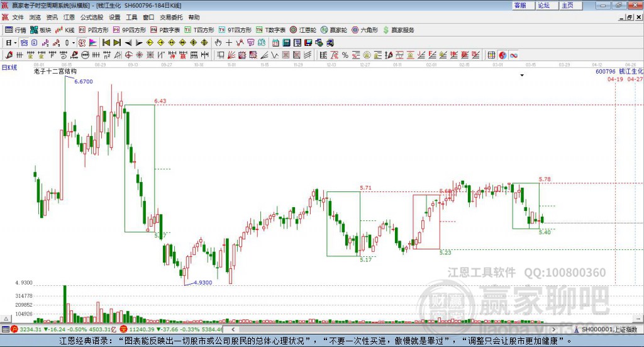644x347 pixels.
Task: Click the floppy disk save icon
Action: (x=308, y=43)
